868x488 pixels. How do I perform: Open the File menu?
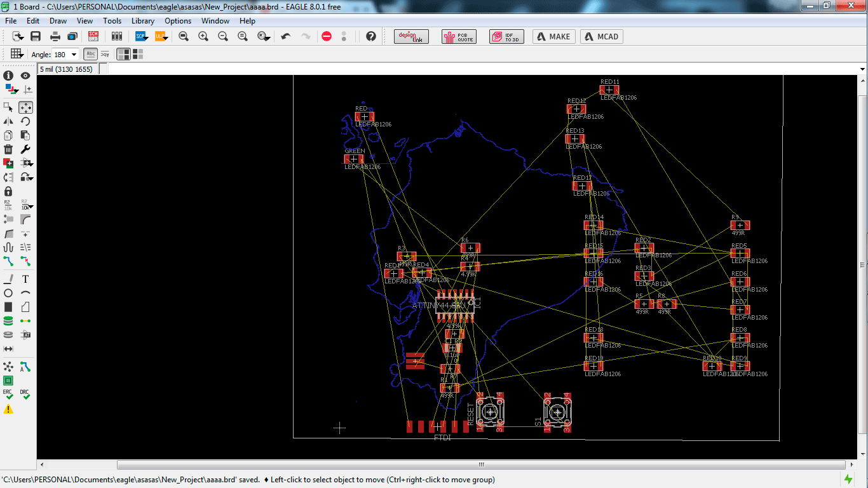point(11,20)
